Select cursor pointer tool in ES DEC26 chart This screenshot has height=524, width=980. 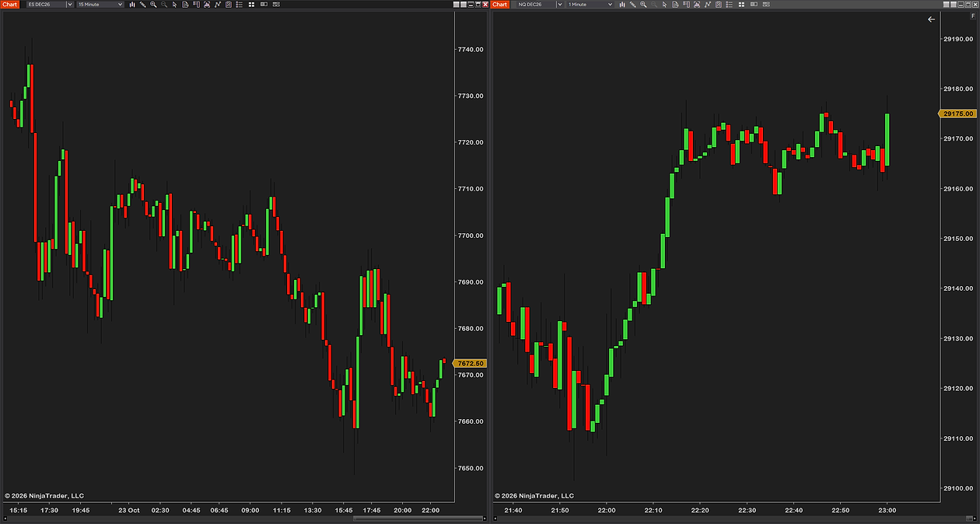pyautogui.click(x=174, y=5)
